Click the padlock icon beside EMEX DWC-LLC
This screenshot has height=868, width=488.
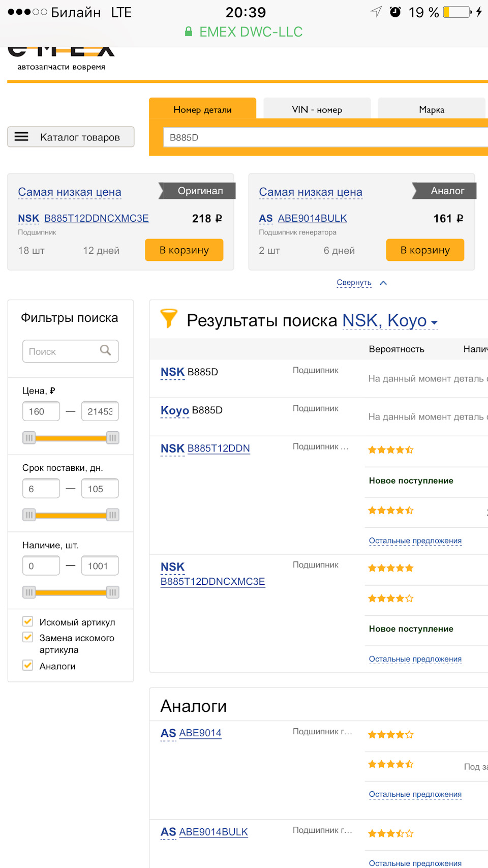(189, 32)
